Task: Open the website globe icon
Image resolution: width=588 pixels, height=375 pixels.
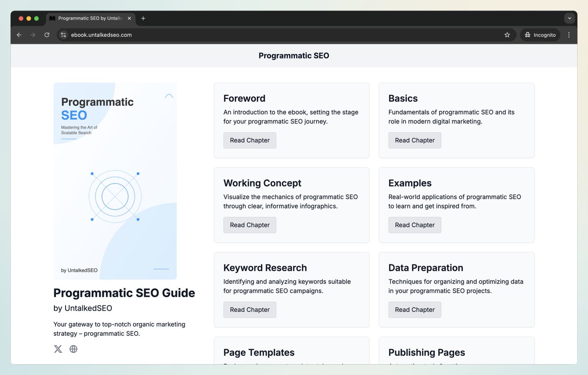Action: point(73,349)
